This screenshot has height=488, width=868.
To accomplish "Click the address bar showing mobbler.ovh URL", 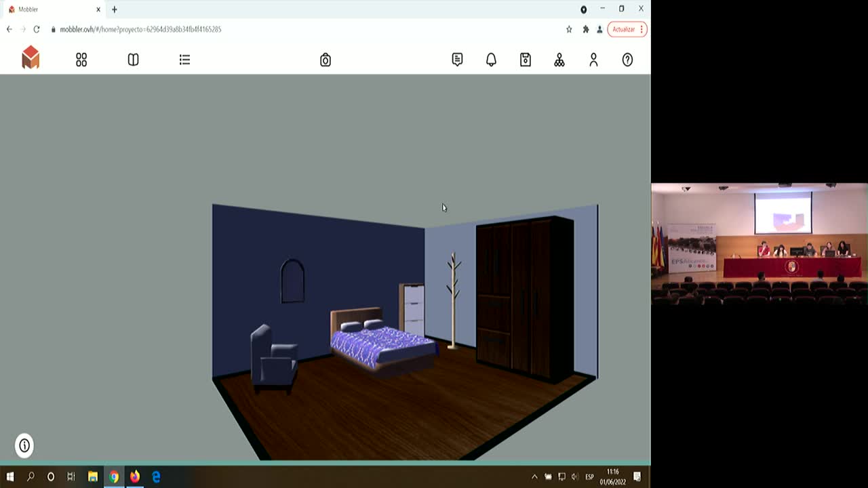I will pyautogui.click(x=271, y=29).
